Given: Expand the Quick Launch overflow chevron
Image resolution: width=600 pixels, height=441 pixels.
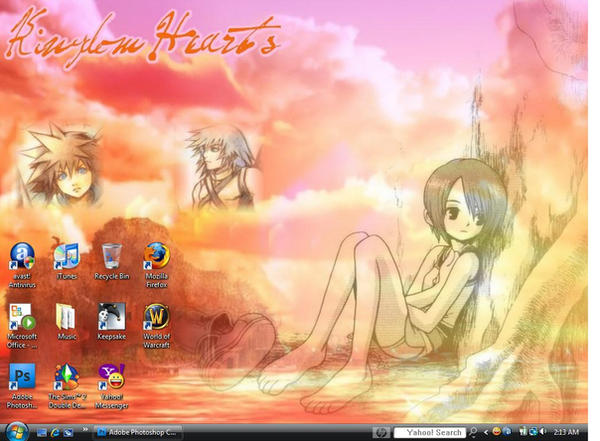Looking at the screenshot, I should pyautogui.click(x=85, y=430).
